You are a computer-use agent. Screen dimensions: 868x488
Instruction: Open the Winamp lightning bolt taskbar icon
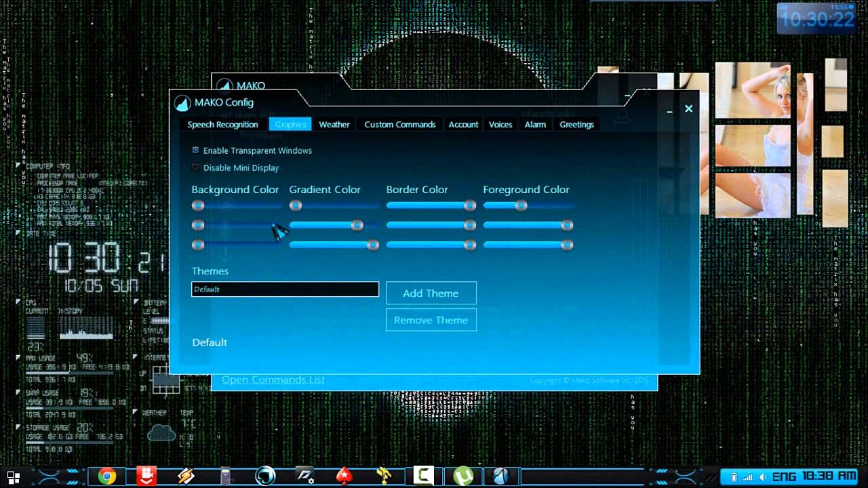tap(186, 476)
